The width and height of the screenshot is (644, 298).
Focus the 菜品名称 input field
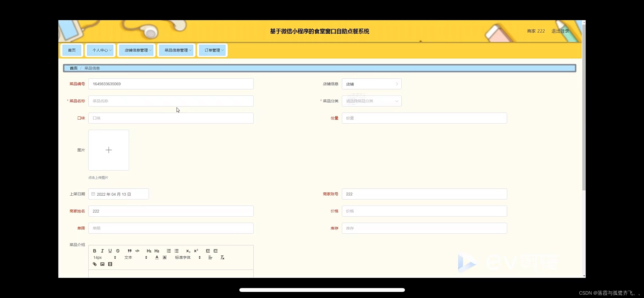point(171,101)
